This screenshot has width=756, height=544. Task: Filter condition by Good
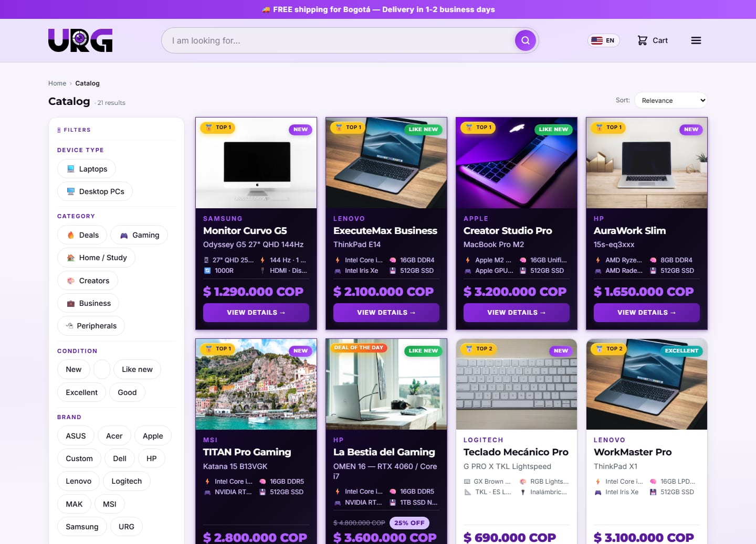click(127, 392)
